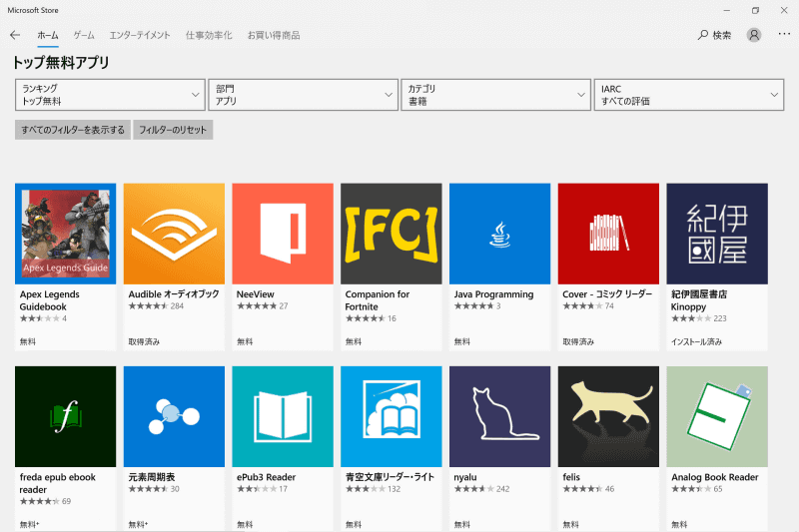Expand the 部門 アプリ dropdown
Screen dimensions: 799x532
point(304,95)
